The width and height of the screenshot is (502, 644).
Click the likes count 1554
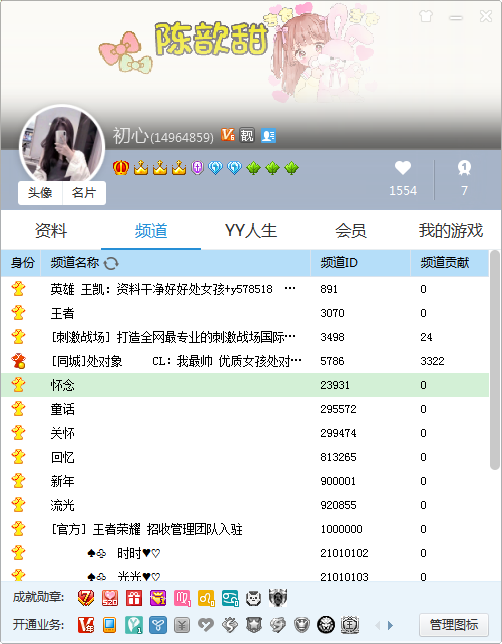click(x=403, y=191)
